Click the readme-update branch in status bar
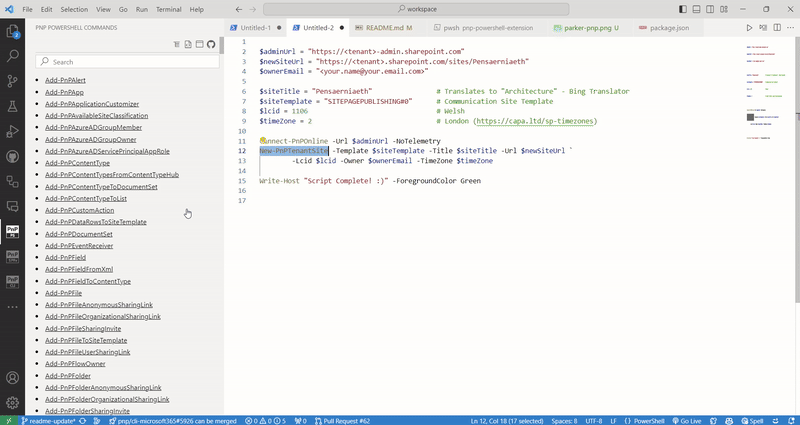The image size is (800, 425). tap(48, 421)
